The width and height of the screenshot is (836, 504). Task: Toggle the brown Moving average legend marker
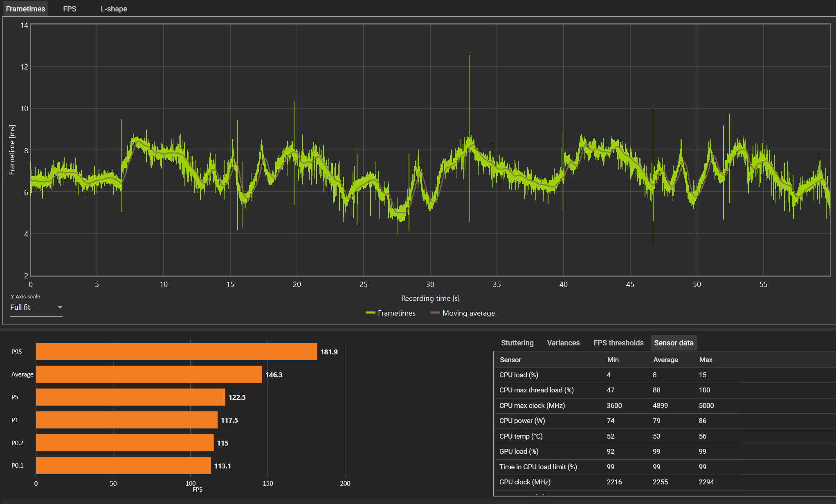pos(435,313)
